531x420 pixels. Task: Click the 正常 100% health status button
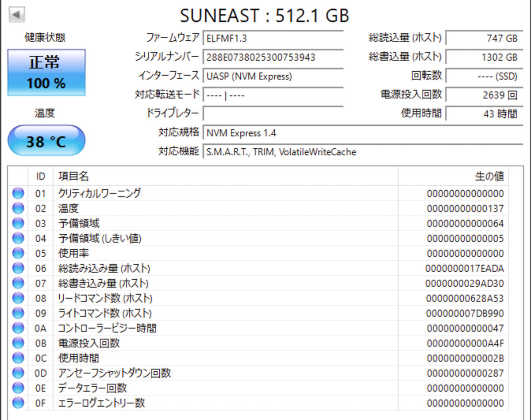click(46, 73)
